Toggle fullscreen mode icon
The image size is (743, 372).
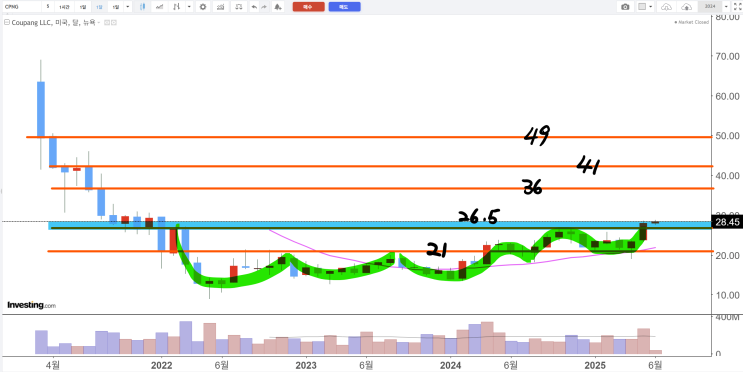(737, 8)
